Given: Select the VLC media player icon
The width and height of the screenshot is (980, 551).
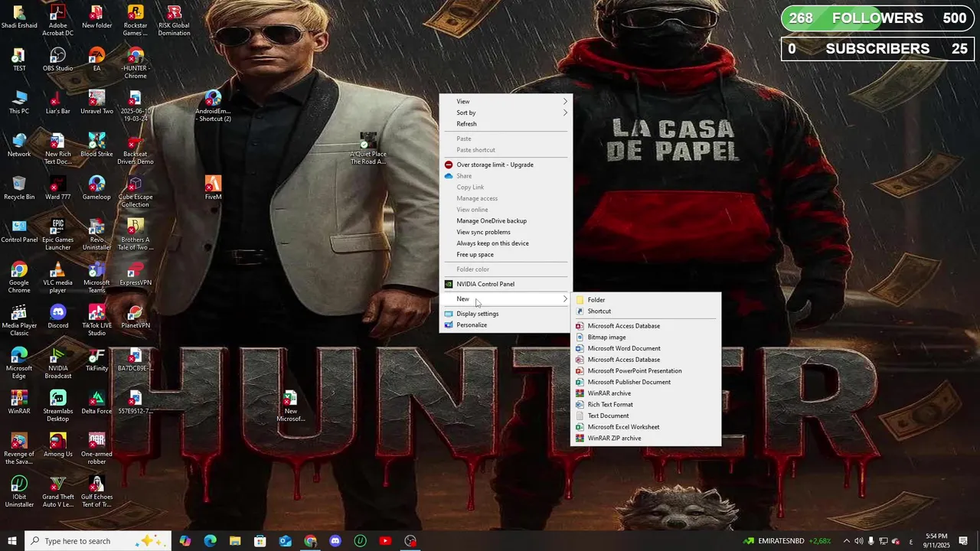Looking at the screenshot, I should [x=58, y=278].
